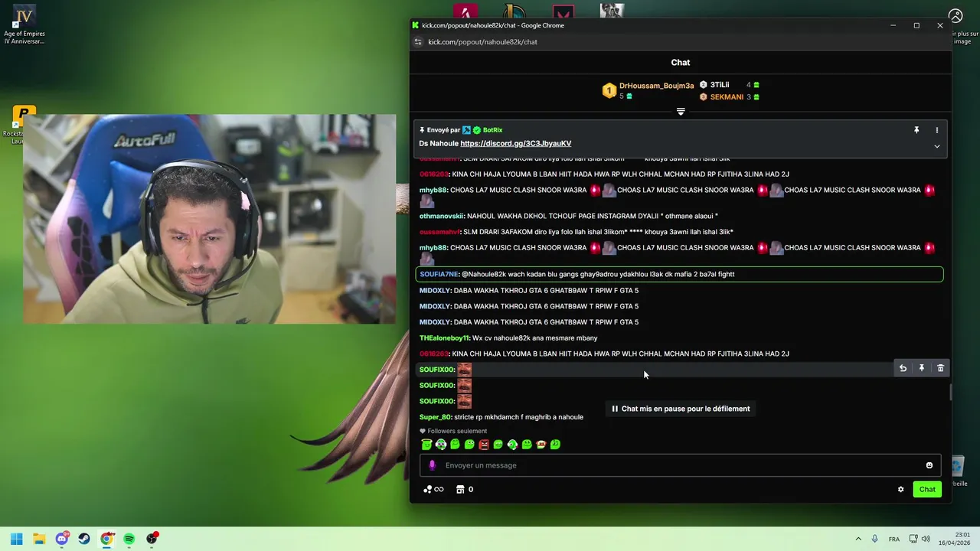
Task: Open the emoji picker in message box
Action: coord(929,465)
